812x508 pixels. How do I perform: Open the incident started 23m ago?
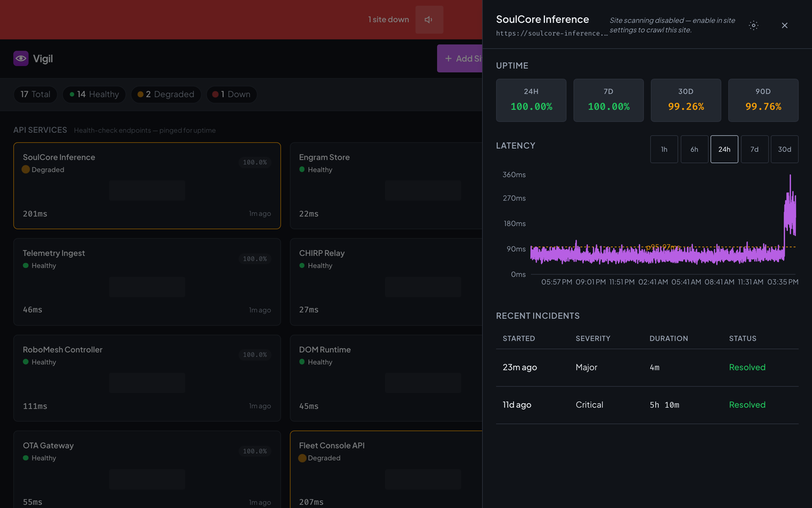[647, 368]
